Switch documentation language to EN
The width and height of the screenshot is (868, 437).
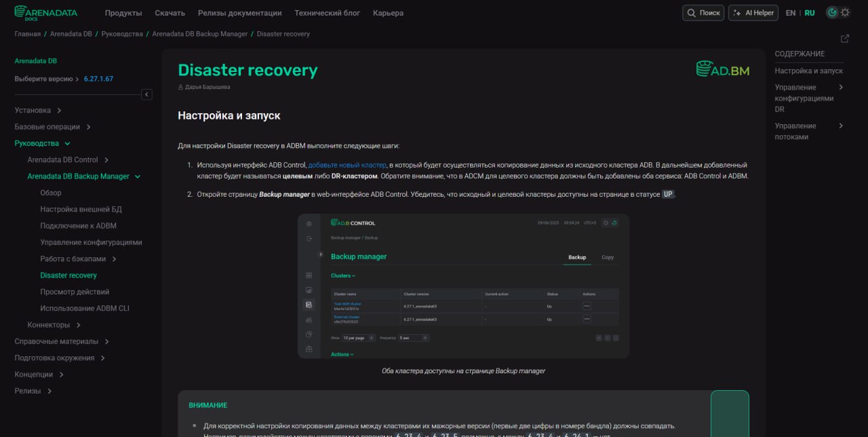point(791,13)
